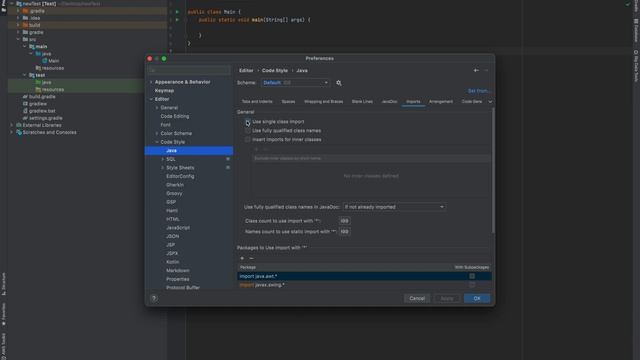Click the SQL project-level settings icon
The image size is (640, 360).
coord(228,159)
